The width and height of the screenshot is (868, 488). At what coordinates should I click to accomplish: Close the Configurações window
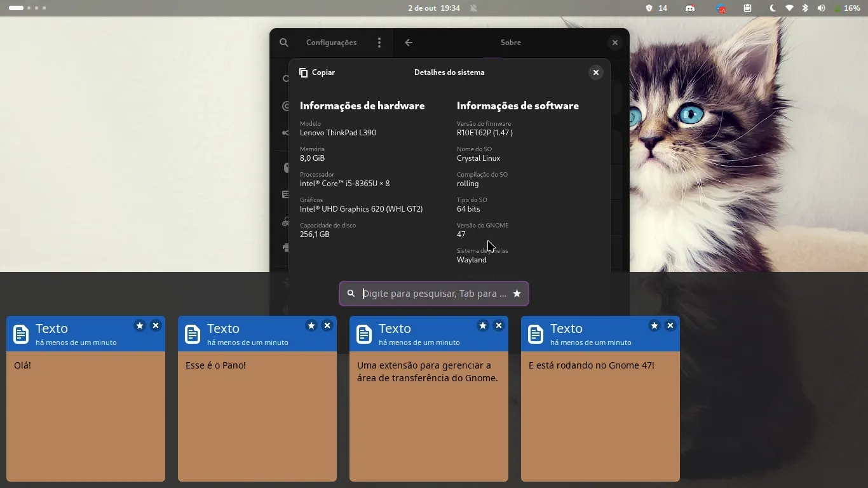coord(614,43)
